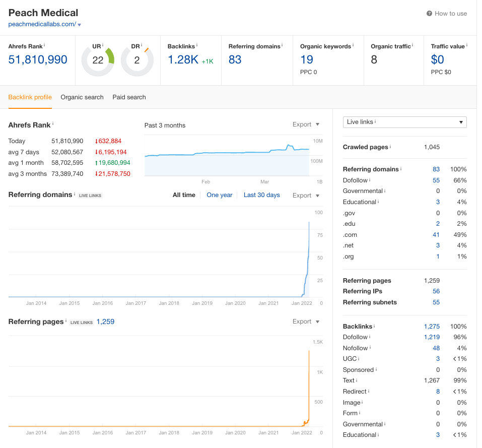Open info icon next to Ahrefs Rank header
This screenshot has height=448, width=482.
pyautogui.click(x=44, y=45)
